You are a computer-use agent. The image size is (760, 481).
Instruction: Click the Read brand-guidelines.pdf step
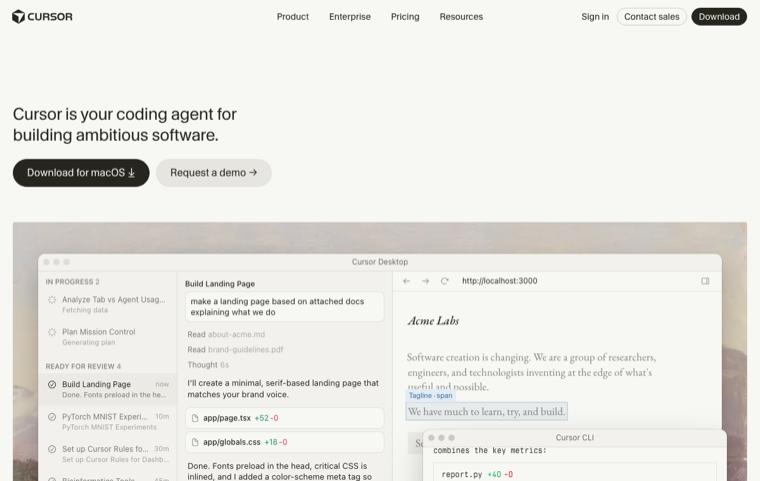tap(235, 350)
